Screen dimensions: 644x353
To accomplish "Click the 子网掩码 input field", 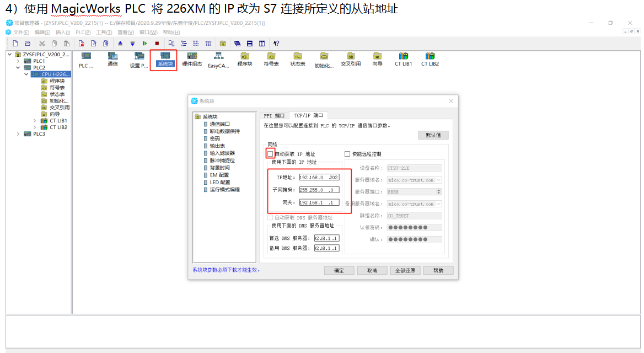I will 319,190.
